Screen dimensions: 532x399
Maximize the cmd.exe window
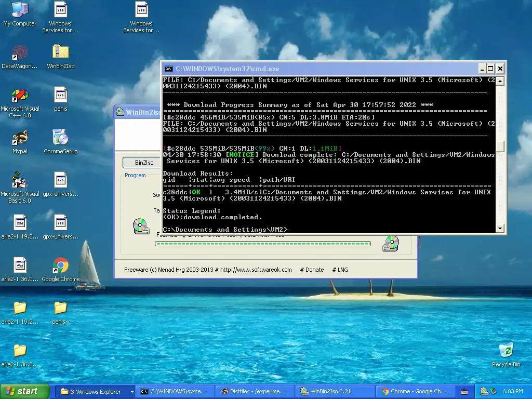pos(490,69)
